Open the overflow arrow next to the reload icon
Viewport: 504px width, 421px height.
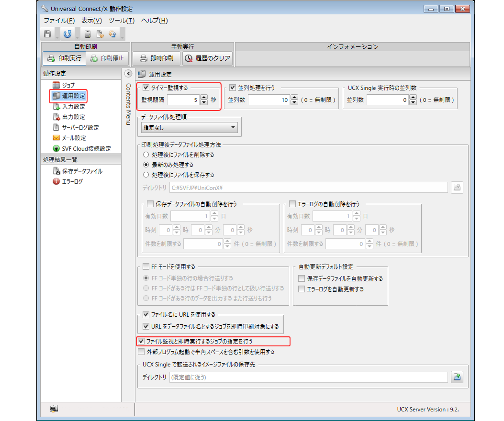pos(77,35)
